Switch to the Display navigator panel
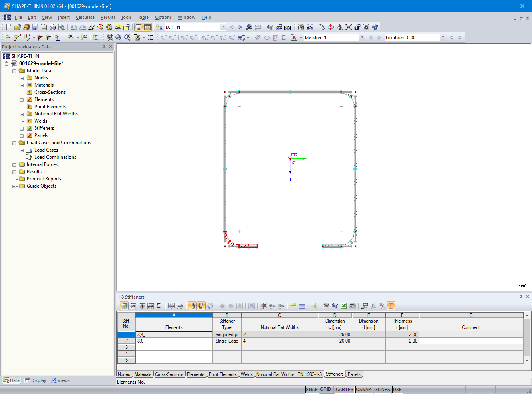Image resolution: width=532 pixels, height=394 pixels. coord(35,380)
